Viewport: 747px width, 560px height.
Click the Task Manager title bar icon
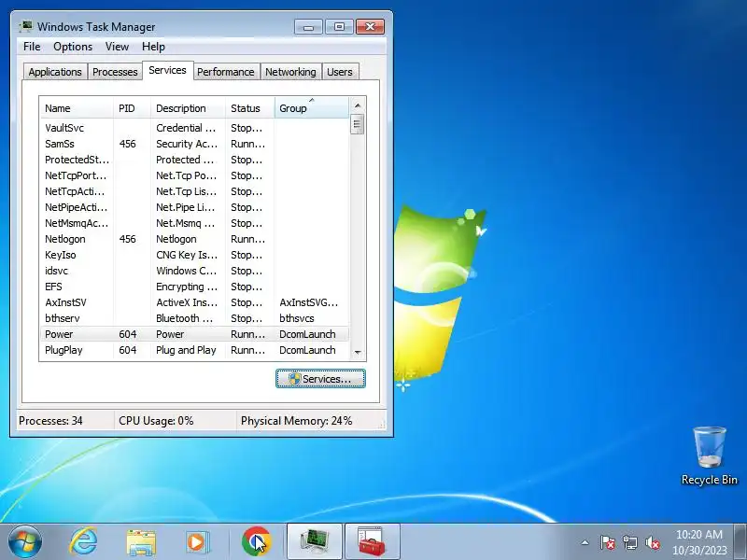click(26, 26)
